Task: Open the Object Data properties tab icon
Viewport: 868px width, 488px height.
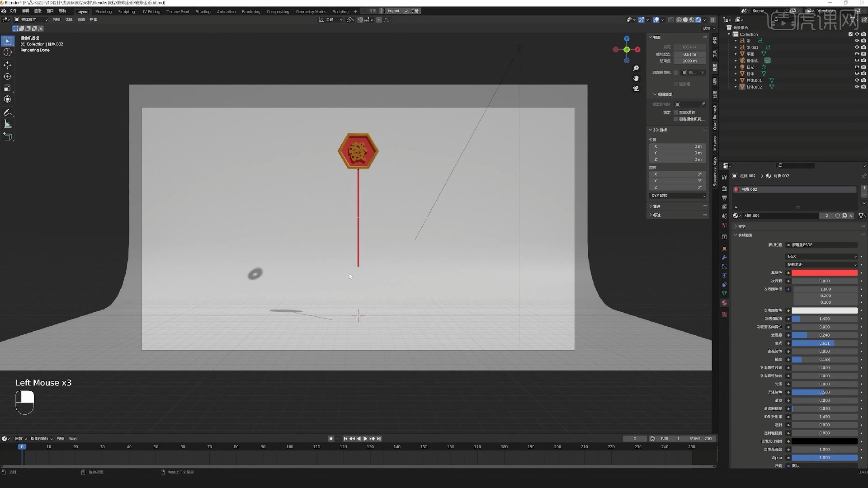Action: pyautogui.click(x=724, y=294)
